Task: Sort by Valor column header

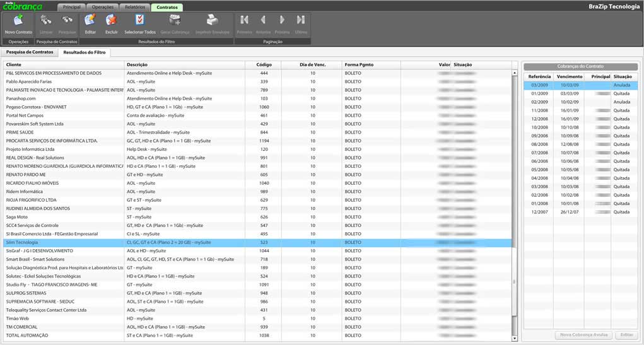Action: 426,65
